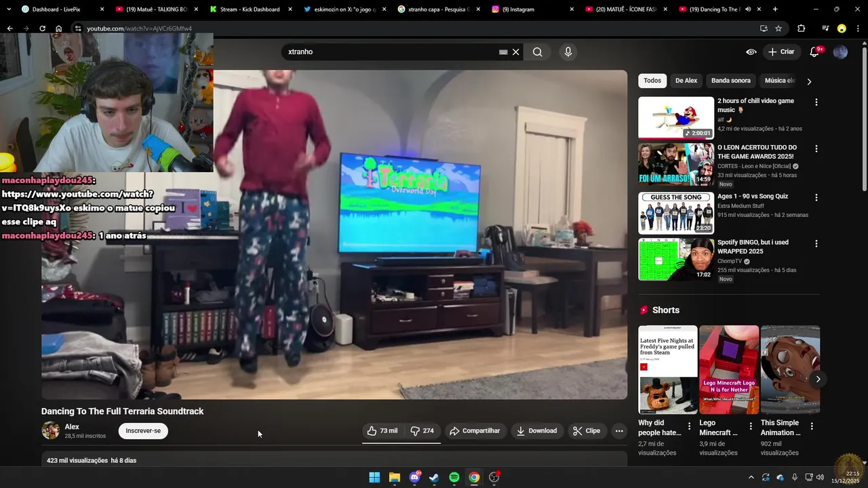Open Discord from taskbar
The height and width of the screenshot is (488, 868).
coord(414,477)
